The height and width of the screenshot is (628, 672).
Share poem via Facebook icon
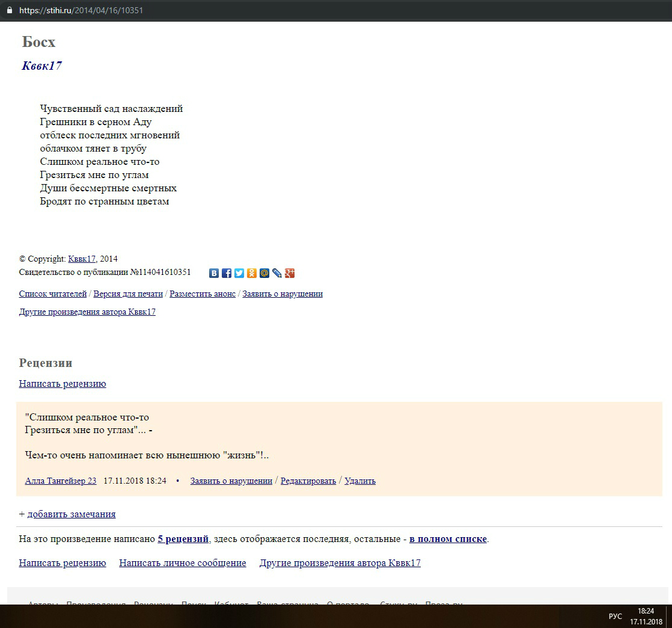tap(227, 273)
